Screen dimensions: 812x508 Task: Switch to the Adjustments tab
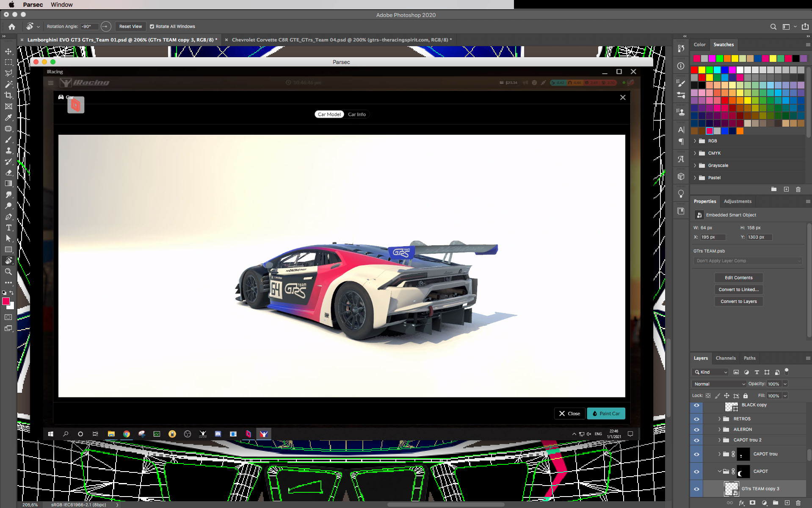click(x=737, y=201)
